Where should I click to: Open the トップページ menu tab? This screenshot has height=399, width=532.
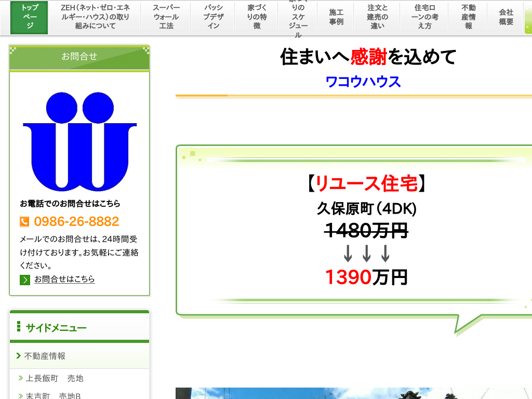pos(29,17)
